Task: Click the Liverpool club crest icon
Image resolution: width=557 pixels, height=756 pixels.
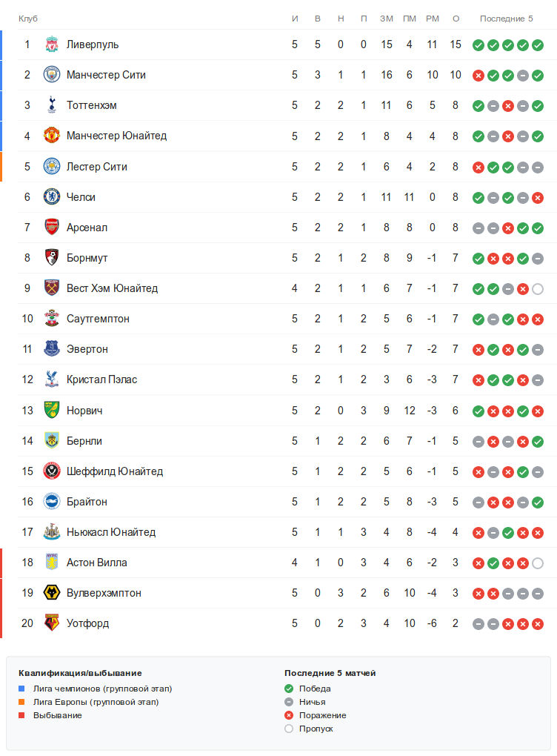Action: click(51, 44)
